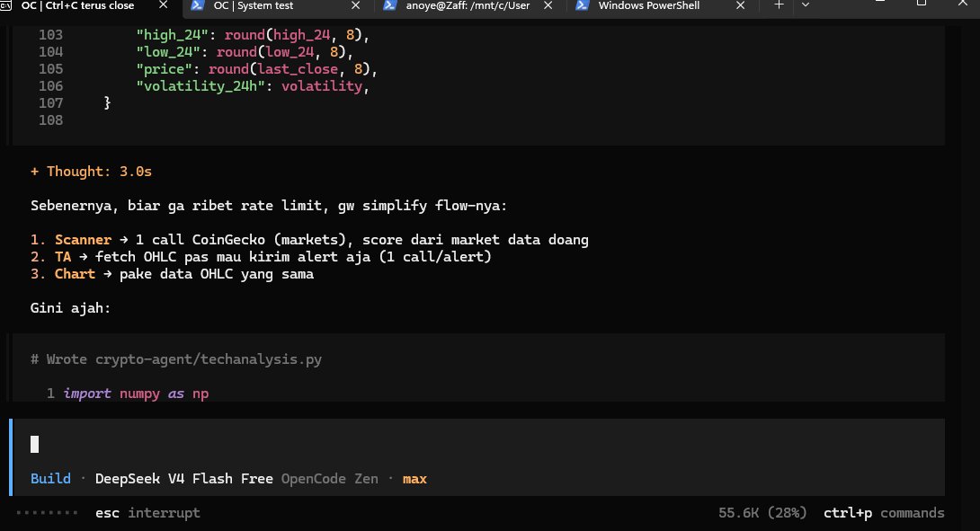Expand the "+ Thought: 3.0s" section

click(x=91, y=172)
